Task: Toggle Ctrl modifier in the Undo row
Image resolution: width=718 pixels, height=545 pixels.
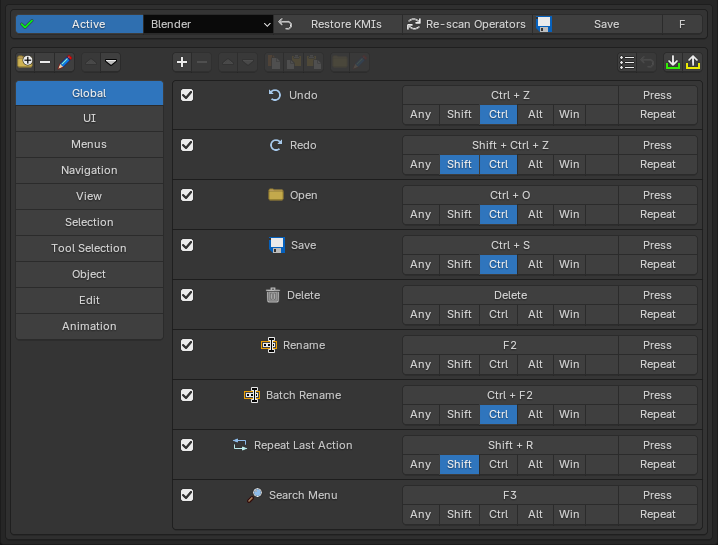Action: point(498,114)
